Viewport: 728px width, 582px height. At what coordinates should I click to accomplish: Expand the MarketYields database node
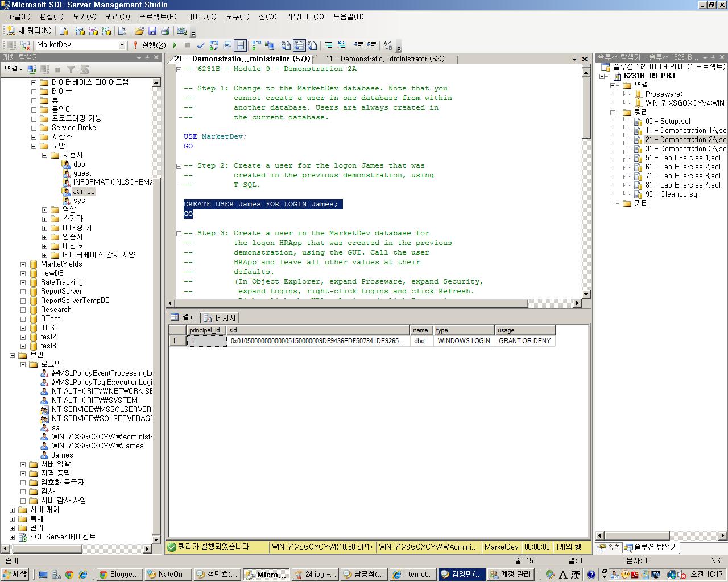click(x=22, y=264)
